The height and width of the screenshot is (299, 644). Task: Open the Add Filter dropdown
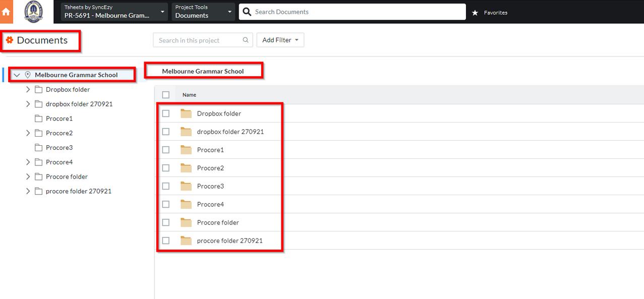[x=280, y=40]
